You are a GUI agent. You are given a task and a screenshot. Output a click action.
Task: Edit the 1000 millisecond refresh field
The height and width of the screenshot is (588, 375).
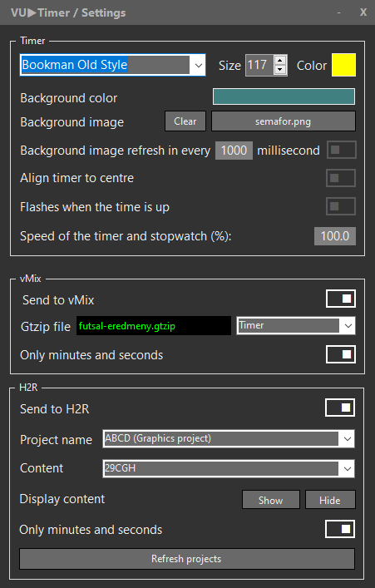coord(234,151)
